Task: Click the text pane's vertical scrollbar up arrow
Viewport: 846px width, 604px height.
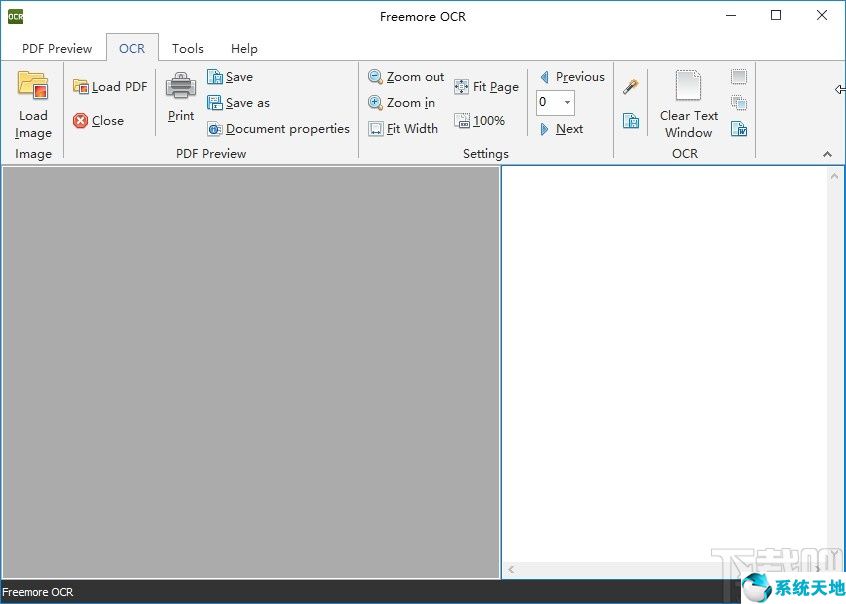Action: coord(835,176)
